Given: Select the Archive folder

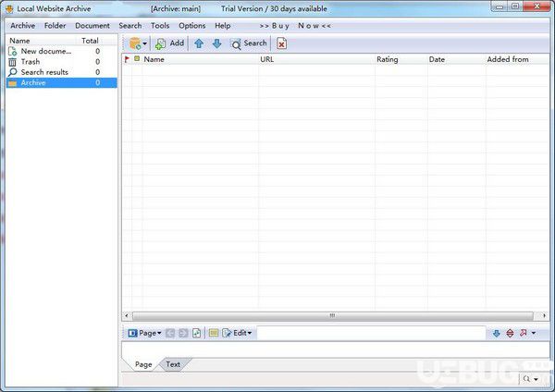Looking at the screenshot, I should tap(61, 83).
